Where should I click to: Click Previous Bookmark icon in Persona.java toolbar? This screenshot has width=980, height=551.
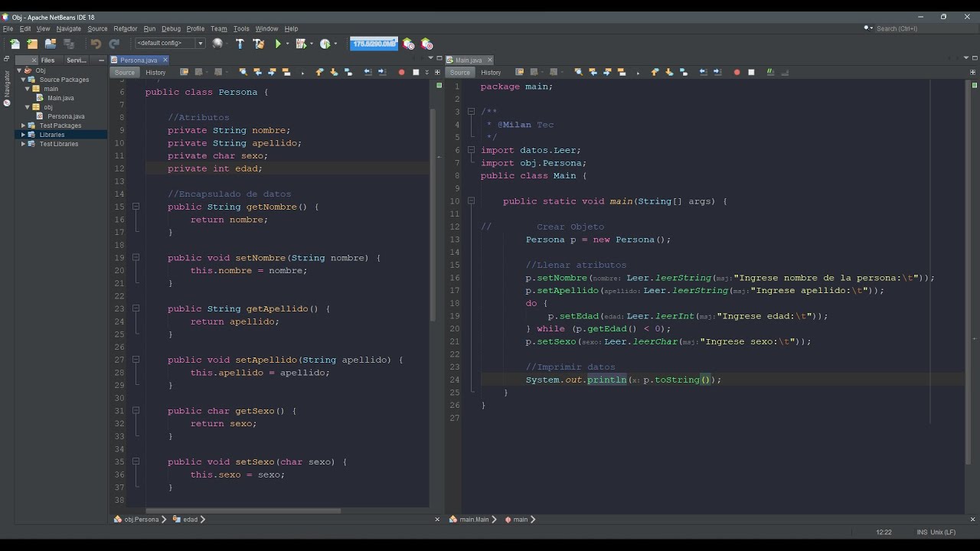[x=319, y=72]
